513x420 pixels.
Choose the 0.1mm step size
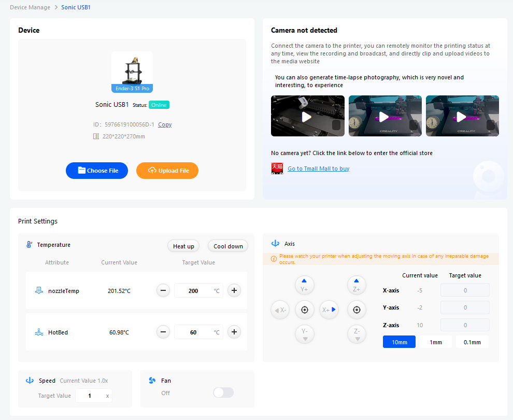[x=472, y=342]
